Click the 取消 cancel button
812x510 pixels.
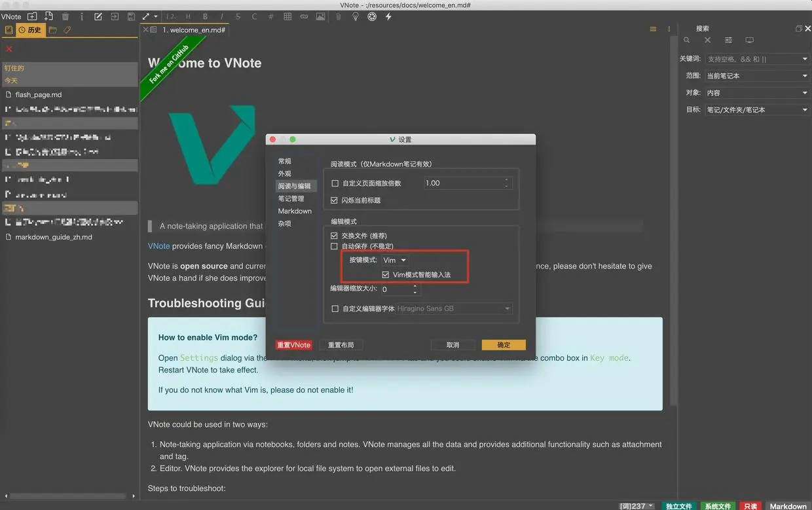tap(452, 345)
